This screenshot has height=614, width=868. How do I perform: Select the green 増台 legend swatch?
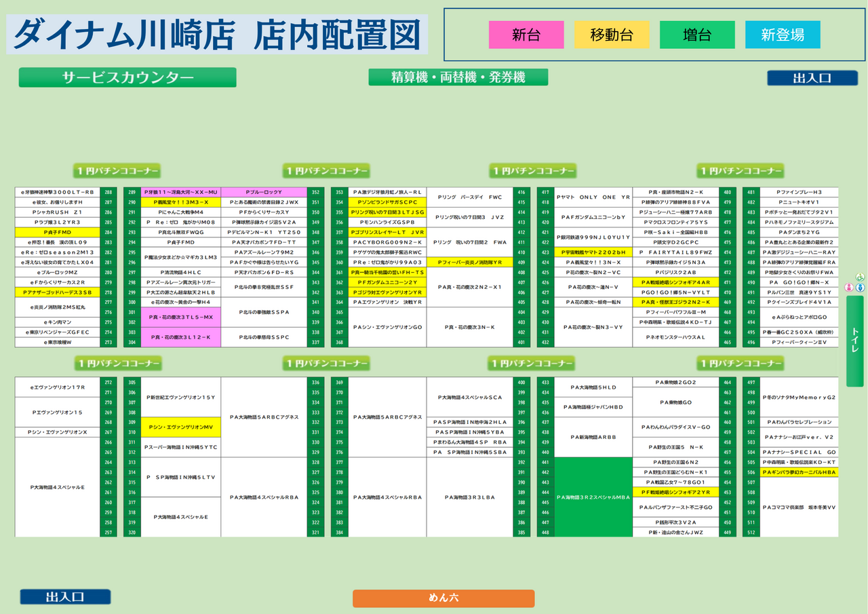pyautogui.click(x=697, y=35)
